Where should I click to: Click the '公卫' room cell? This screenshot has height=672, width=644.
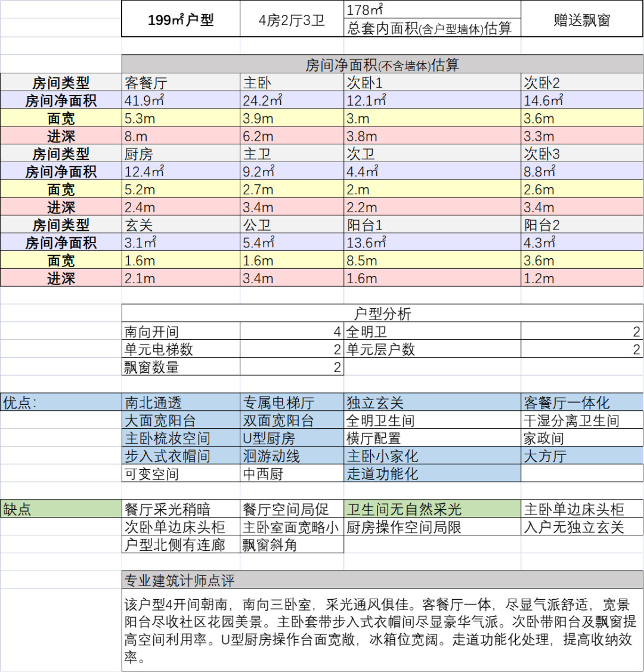click(x=292, y=225)
